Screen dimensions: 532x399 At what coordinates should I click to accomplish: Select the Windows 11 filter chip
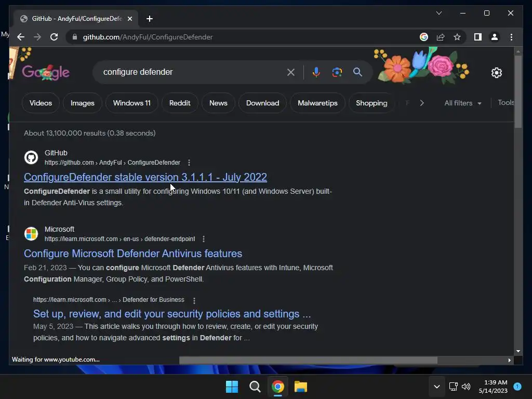[x=131, y=103]
